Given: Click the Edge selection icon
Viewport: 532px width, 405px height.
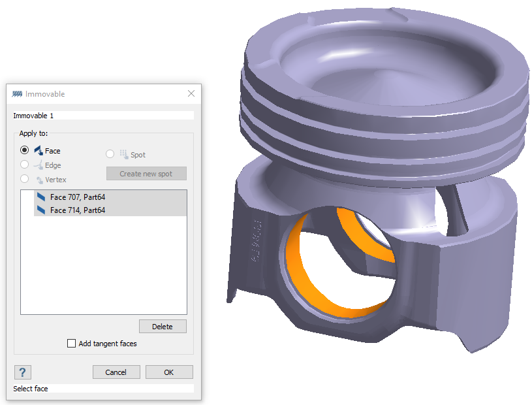Looking at the screenshot, I should pos(39,165).
